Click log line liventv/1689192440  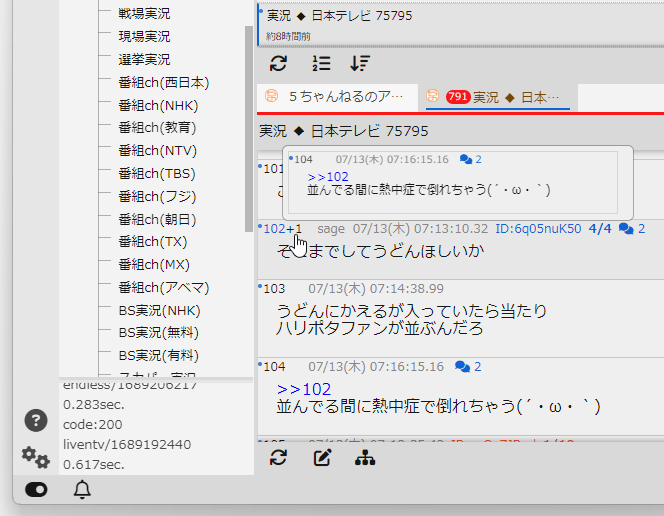pyautogui.click(x=127, y=444)
